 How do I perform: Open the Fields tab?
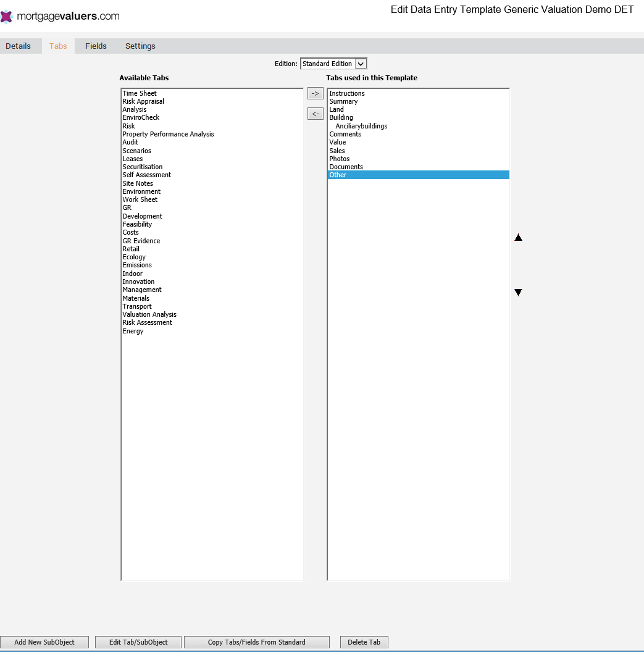coord(96,46)
